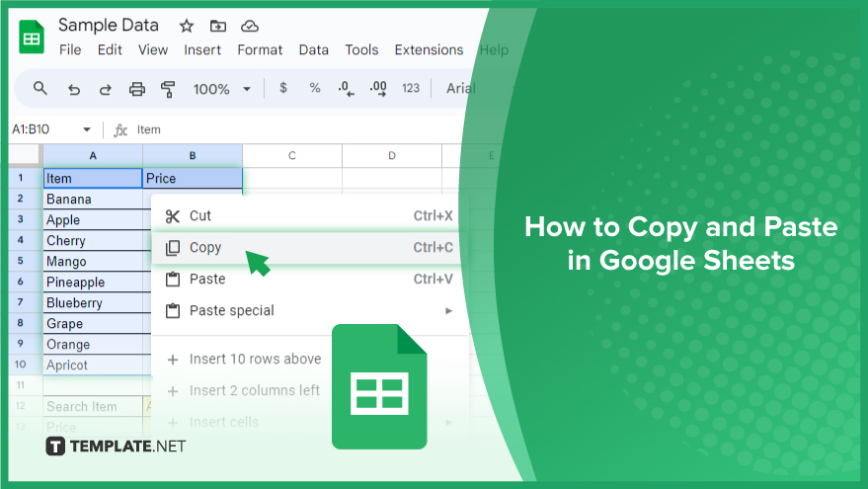Select the Cherry cell
This screenshot has height=489, width=868.
[93, 240]
